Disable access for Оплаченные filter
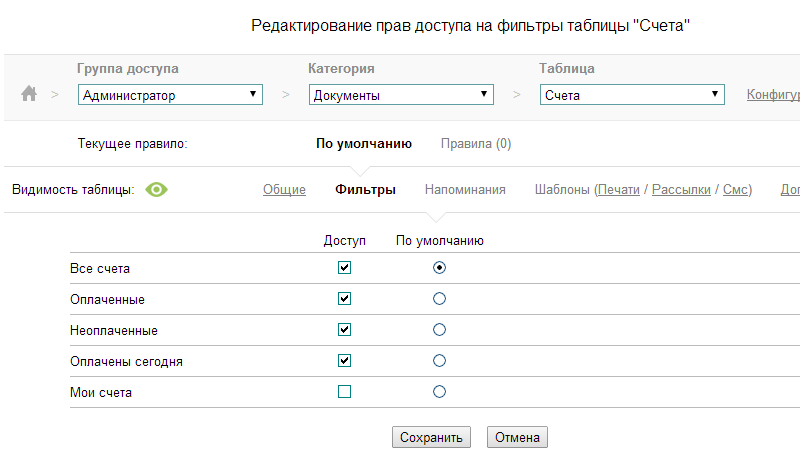Image resolution: width=800 pixels, height=455 pixels. pyautogui.click(x=345, y=299)
